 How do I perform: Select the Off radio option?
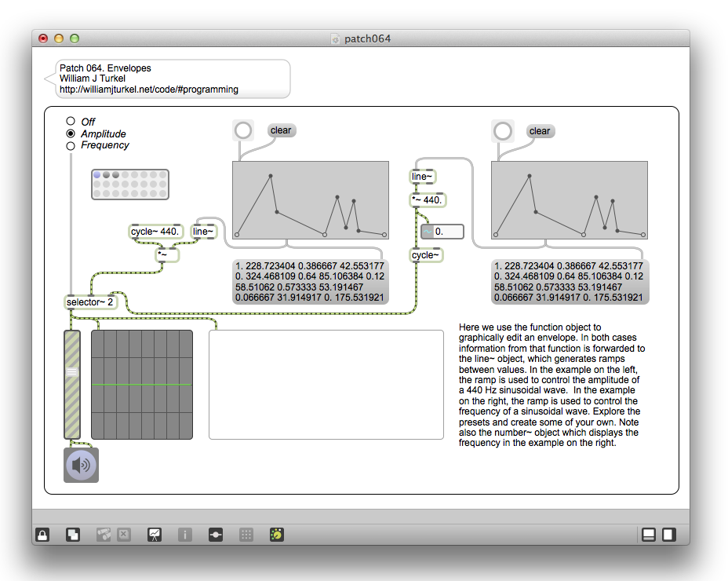click(71, 122)
